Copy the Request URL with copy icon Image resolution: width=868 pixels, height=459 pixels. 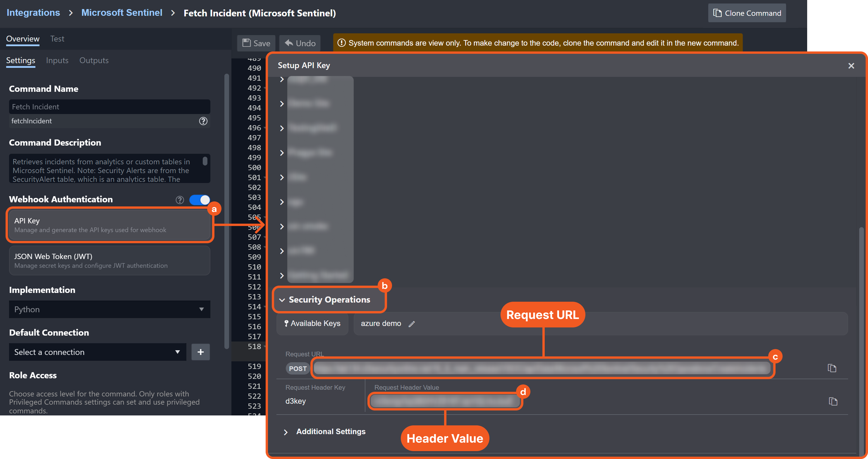832,368
